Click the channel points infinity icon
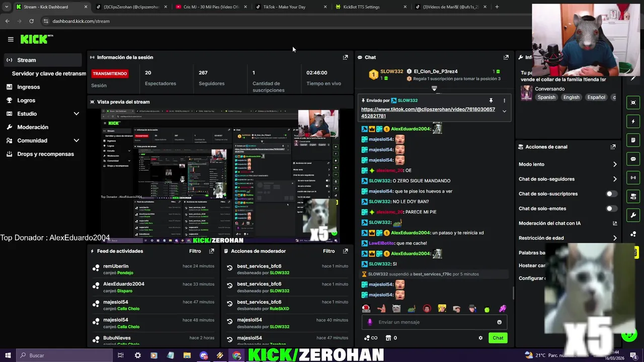Viewport: 644px width, 362px height. 370,338
